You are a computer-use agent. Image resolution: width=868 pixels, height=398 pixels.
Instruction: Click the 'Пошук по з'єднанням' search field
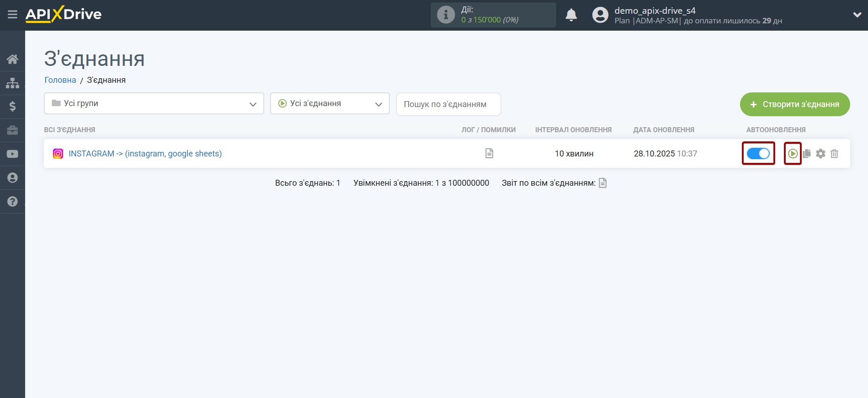tap(448, 104)
